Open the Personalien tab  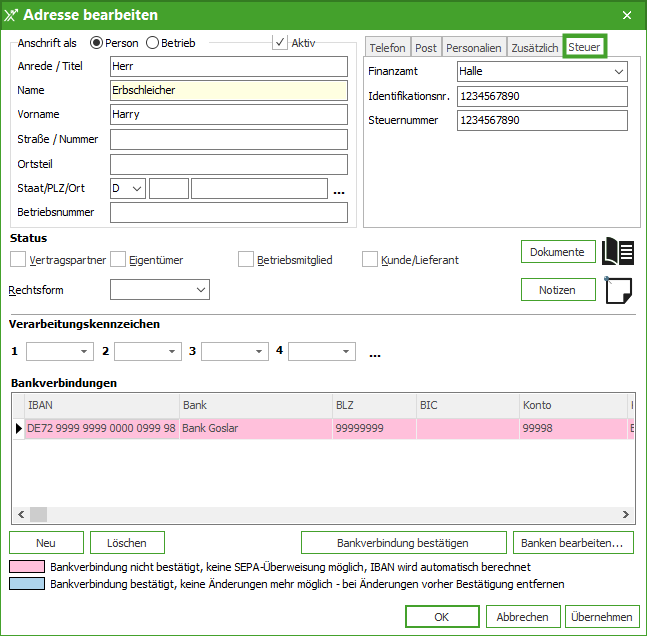pyautogui.click(x=473, y=48)
